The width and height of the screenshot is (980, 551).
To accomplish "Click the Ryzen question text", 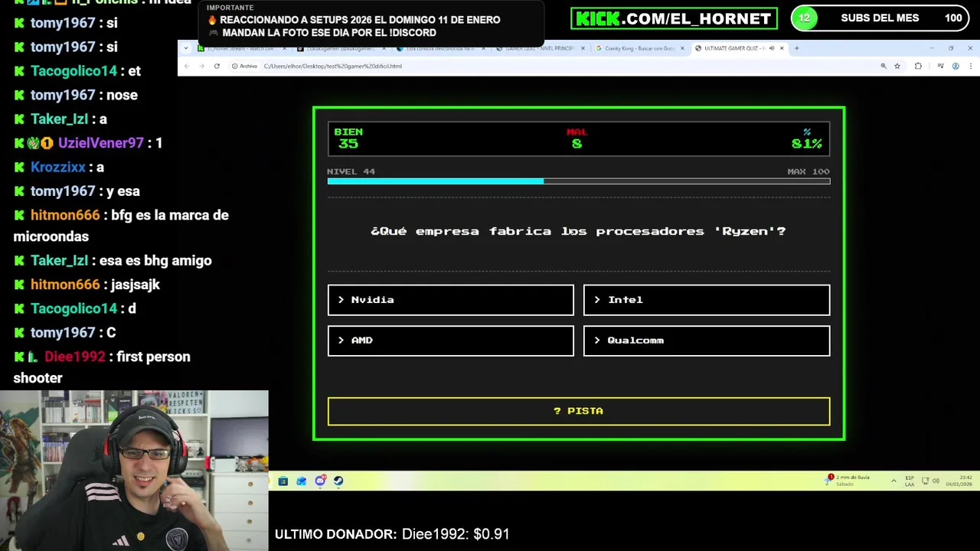I will pyautogui.click(x=578, y=231).
